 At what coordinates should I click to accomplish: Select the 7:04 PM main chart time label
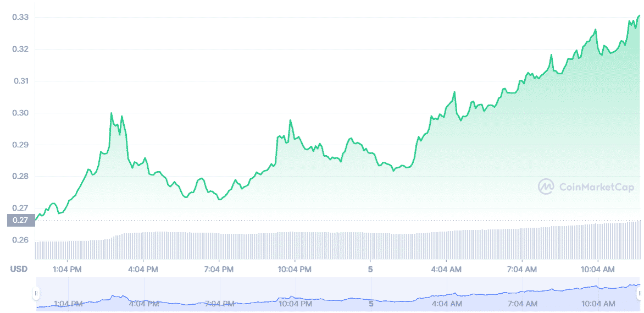(219, 269)
